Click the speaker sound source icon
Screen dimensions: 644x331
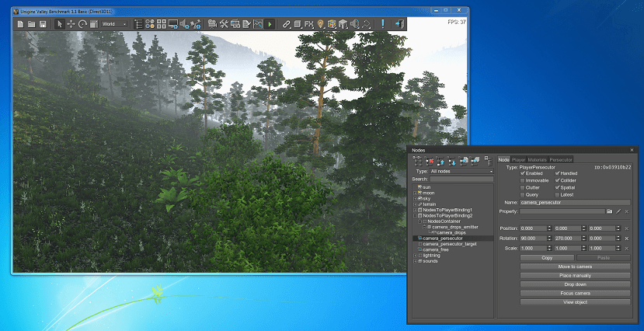point(354,24)
